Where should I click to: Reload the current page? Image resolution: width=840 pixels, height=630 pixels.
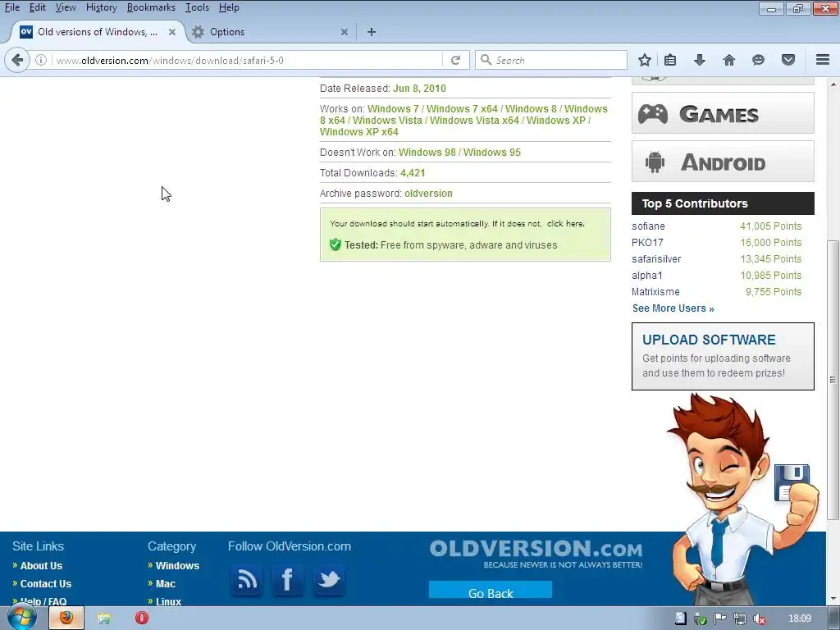(x=455, y=60)
